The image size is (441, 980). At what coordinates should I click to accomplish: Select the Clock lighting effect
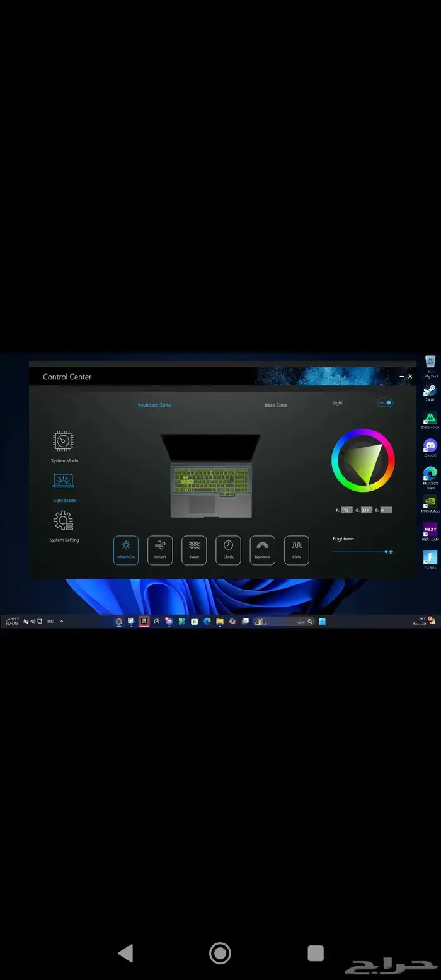point(228,550)
